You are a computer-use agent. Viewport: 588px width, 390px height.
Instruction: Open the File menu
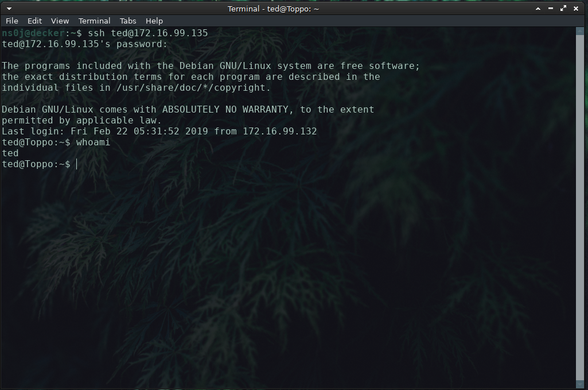coord(12,21)
